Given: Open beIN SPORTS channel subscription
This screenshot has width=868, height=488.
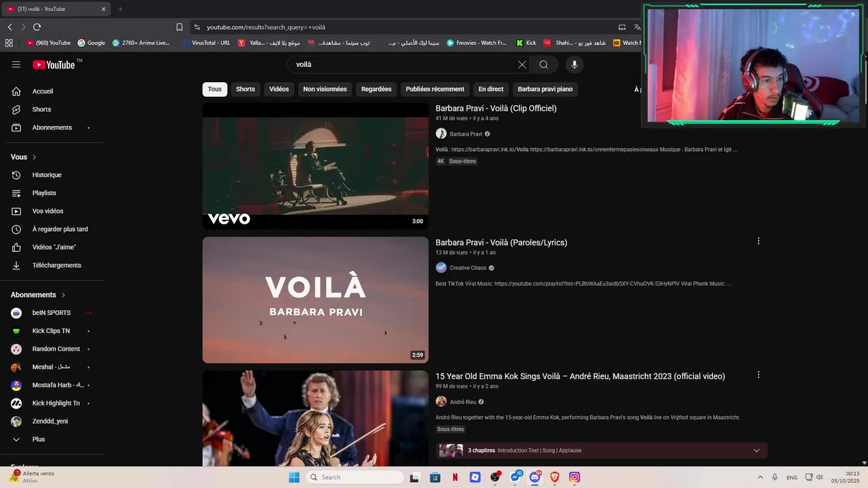Looking at the screenshot, I should click(53, 312).
